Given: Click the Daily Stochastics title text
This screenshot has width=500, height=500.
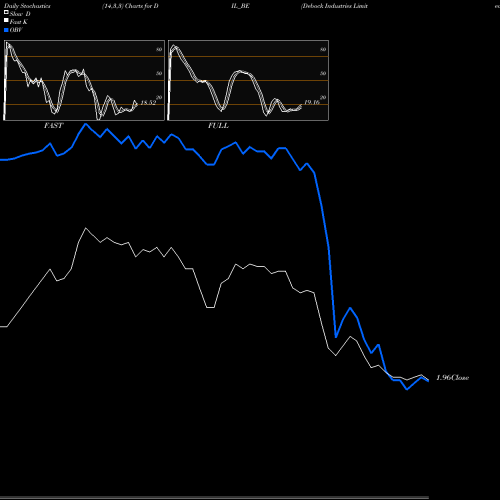Looking at the screenshot, I should 27,6.
